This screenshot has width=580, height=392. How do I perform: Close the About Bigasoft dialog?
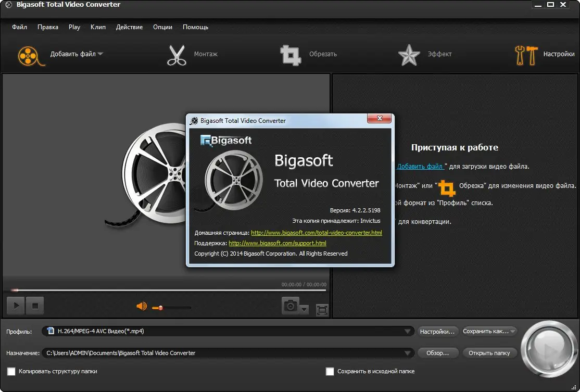[x=379, y=118]
